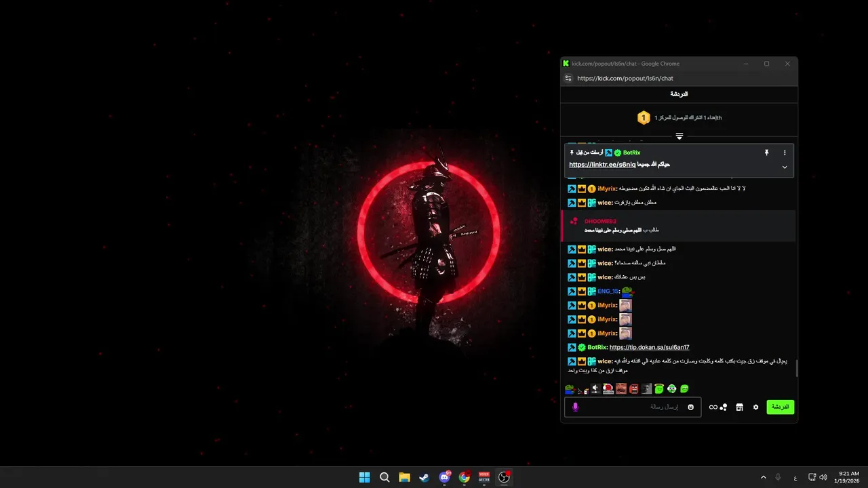Open the volume control in system tray
868x488 pixels.
(x=823, y=477)
